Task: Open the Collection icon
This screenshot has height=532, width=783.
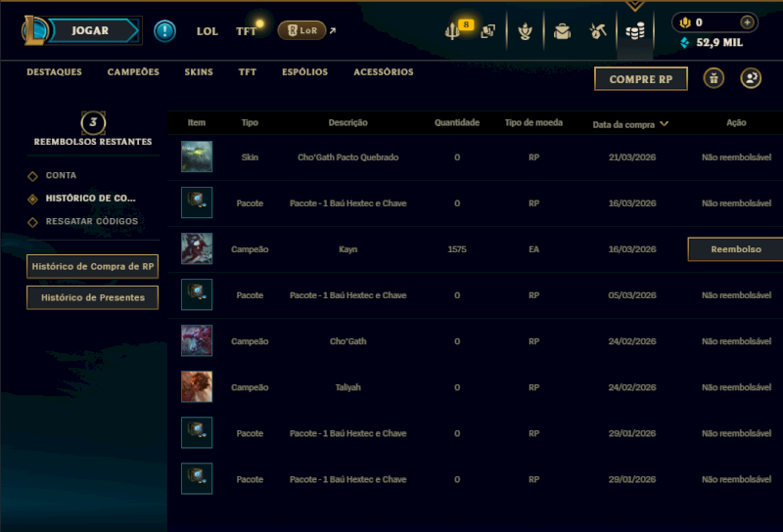Action: point(487,31)
